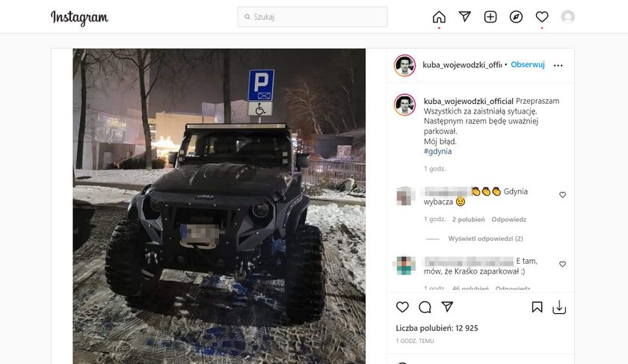This screenshot has width=628, height=364.
Task: Save post with bookmark icon
Action: pos(537,307)
